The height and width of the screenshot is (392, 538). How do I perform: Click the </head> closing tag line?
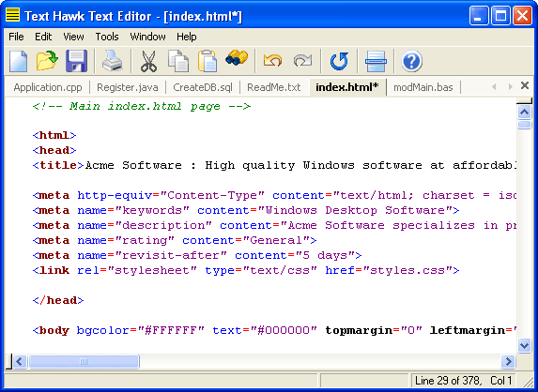[x=58, y=300]
